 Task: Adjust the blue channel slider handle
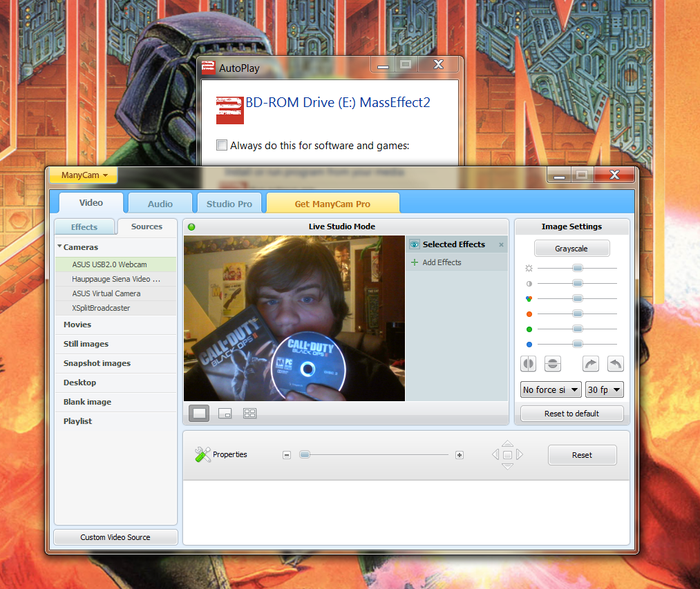tap(577, 344)
